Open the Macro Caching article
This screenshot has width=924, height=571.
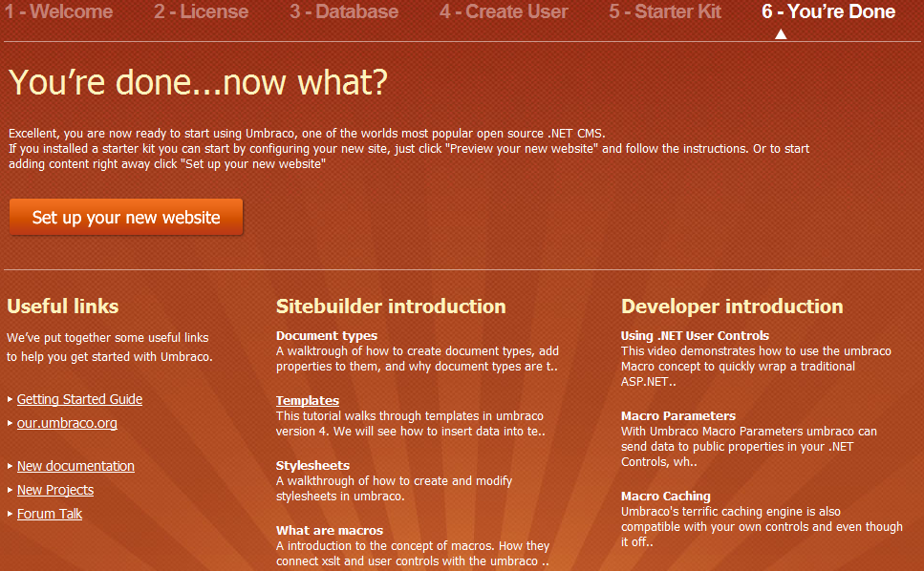pos(666,497)
